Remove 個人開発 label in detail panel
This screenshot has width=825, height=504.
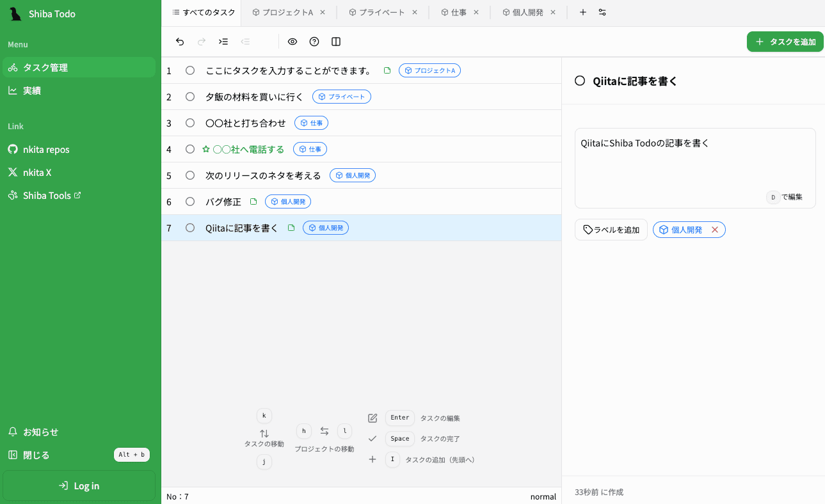coord(716,229)
